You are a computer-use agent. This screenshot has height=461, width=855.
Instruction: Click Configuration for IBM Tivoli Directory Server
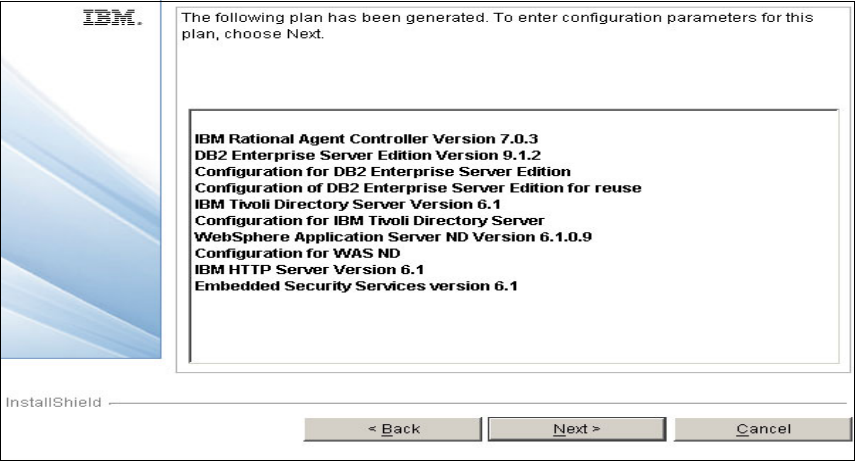pyautogui.click(x=368, y=220)
